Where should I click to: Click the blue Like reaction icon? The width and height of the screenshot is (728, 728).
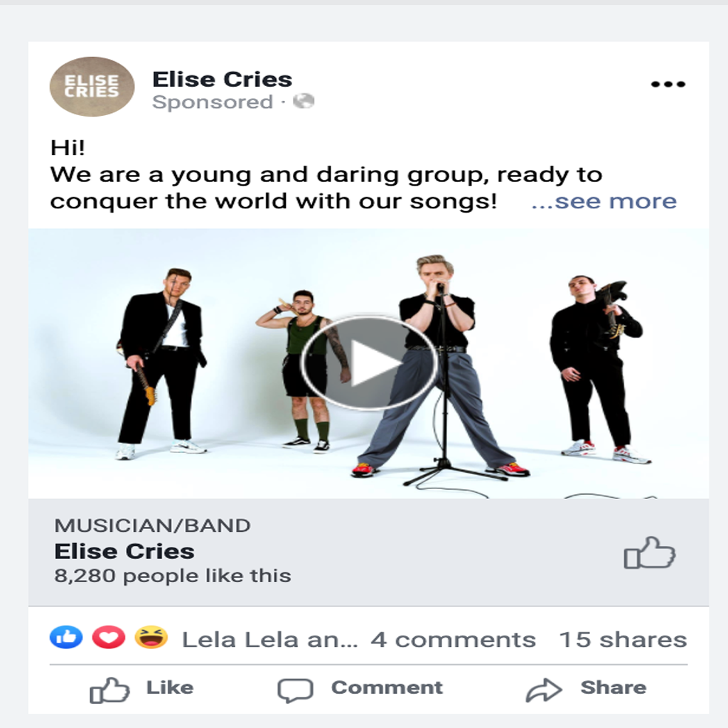(x=66, y=637)
